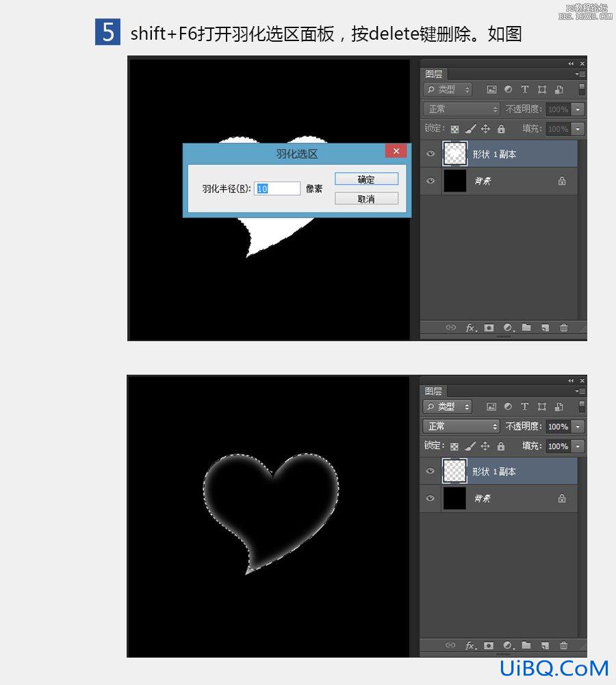Image resolution: width=616 pixels, height=685 pixels.
Task: Hide 背景 layer in upper Layers panel
Action: 431,180
